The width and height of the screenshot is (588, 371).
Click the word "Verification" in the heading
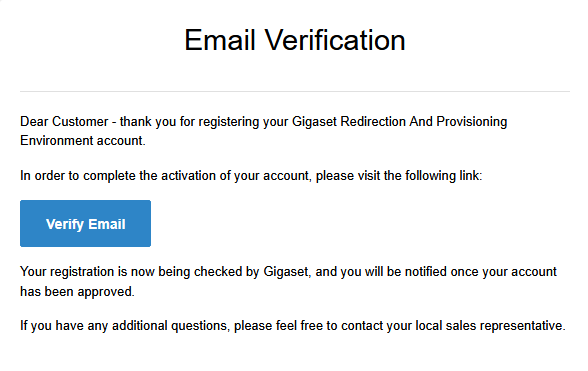click(x=335, y=40)
